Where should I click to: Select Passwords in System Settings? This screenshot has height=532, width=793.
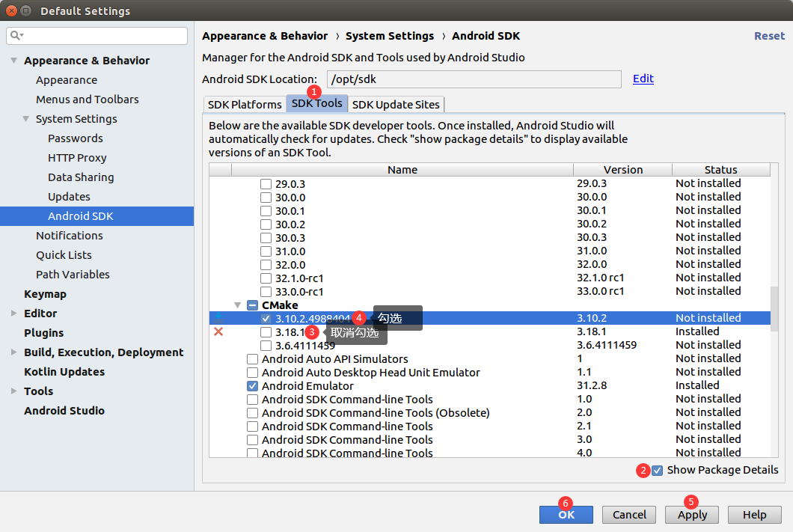point(76,138)
